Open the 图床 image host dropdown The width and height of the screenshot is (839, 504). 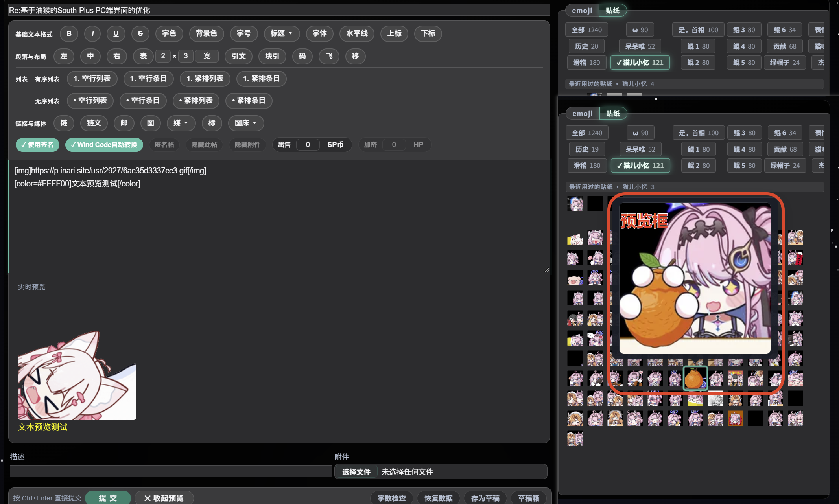point(246,123)
